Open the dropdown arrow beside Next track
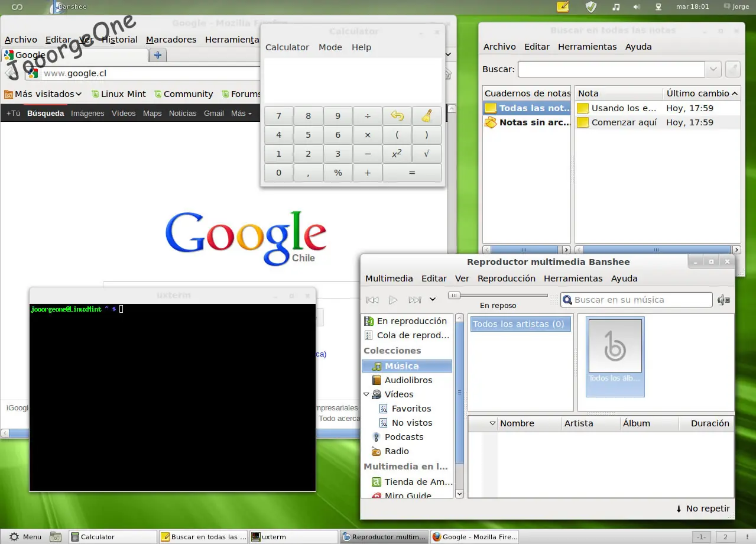Image resolution: width=756 pixels, height=544 pixels. click(x=433, y=300)
